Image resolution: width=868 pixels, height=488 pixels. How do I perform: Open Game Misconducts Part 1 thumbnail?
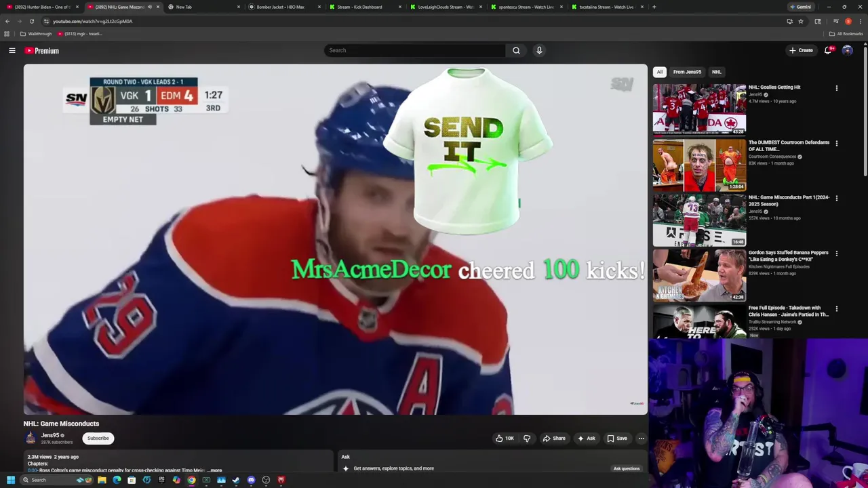(x=699, y=220)
